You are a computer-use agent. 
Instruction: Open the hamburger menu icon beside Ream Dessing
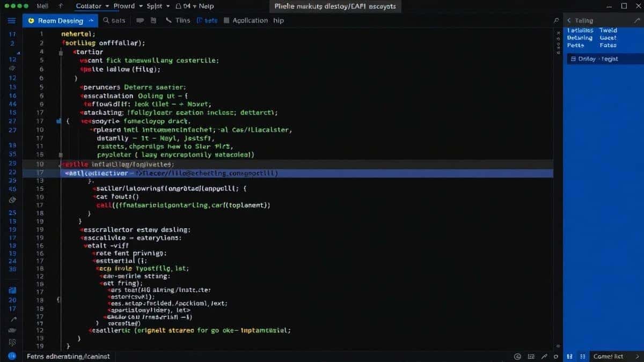[12, 20]
